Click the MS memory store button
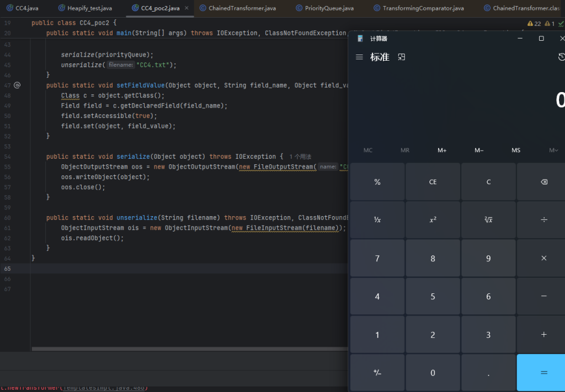 point(515,151)
